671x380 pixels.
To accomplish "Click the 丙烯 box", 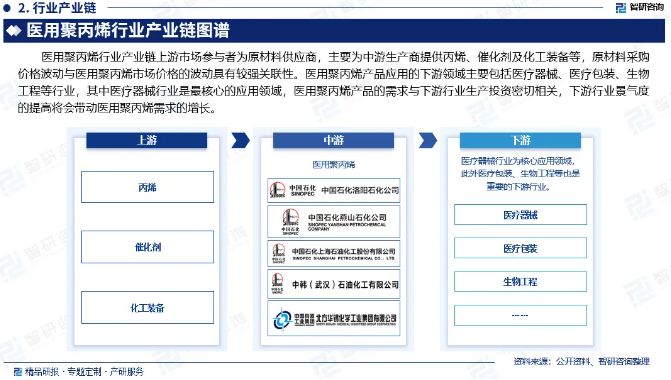I will [147, 187].
